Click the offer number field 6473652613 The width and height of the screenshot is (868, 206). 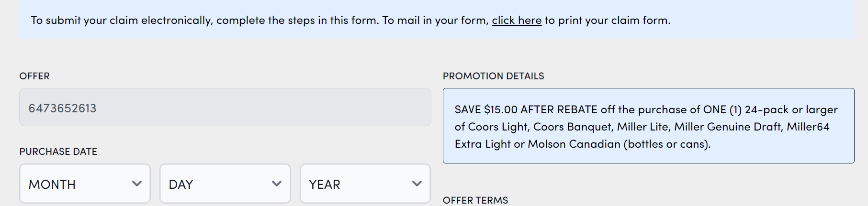pos(225,108)
